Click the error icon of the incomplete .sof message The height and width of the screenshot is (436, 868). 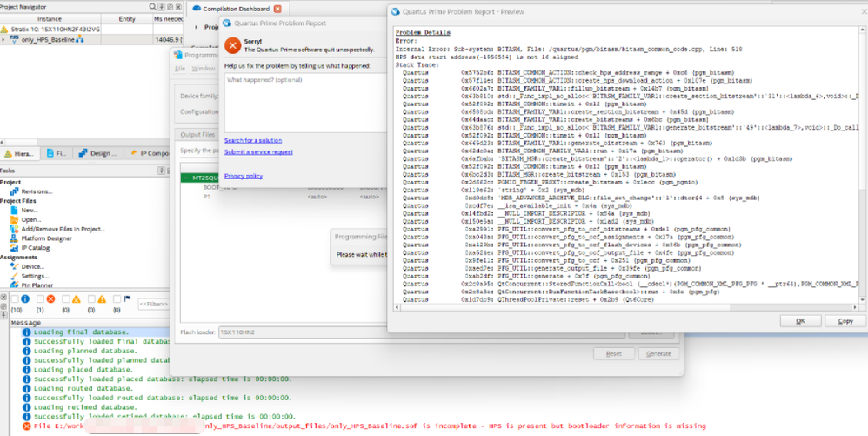point(26,426)
